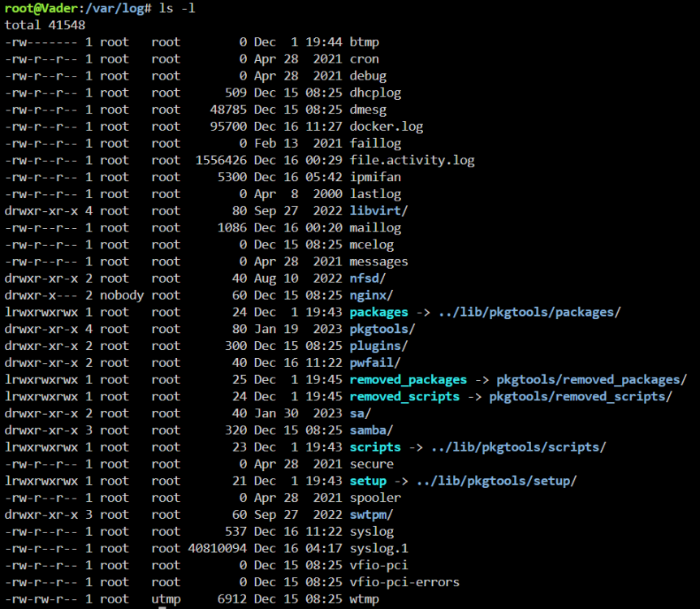Click the 'total 41548' line
700x609 pixels.
pyautogui.click(x=45, y=25)
